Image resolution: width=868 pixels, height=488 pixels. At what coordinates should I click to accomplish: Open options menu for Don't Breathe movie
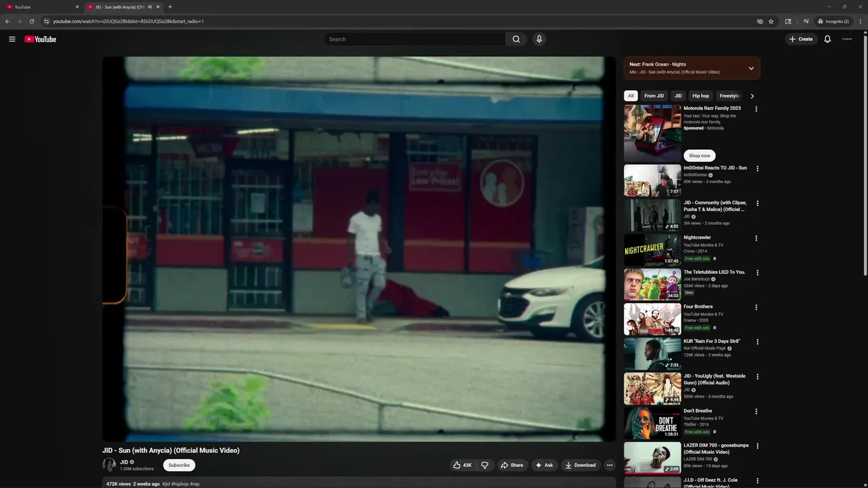tap(757, 411)
